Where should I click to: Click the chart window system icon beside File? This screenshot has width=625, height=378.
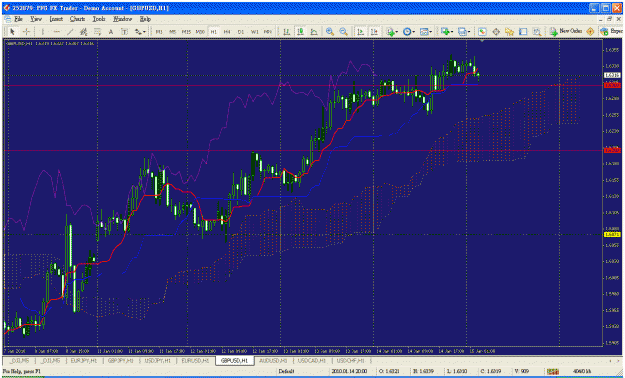tap(8, 19)
